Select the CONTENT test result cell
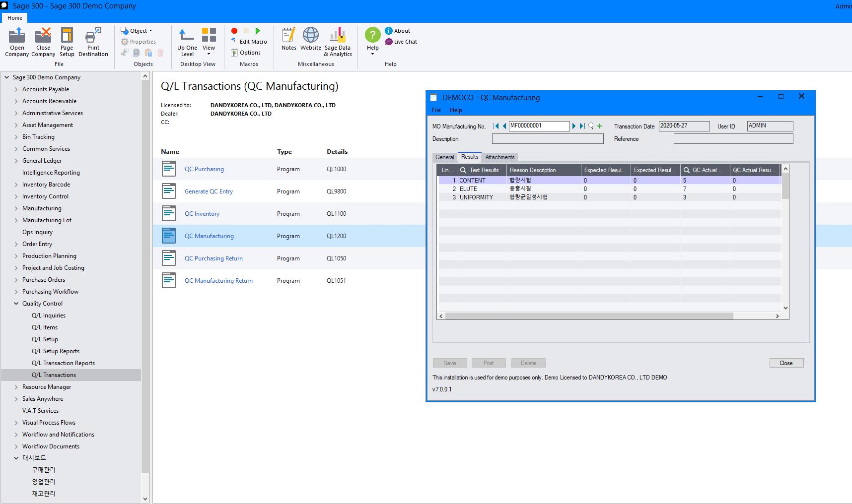852x504 pixels. [482, 181]
